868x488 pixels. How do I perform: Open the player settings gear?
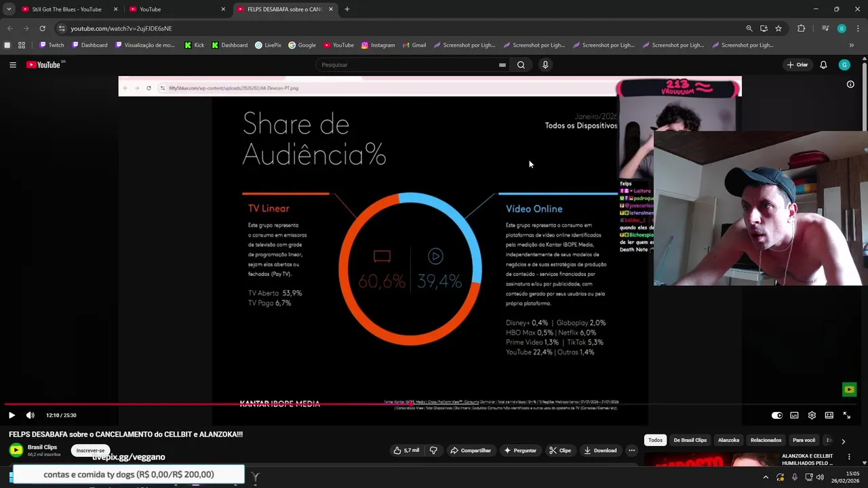tap(812, 415)
